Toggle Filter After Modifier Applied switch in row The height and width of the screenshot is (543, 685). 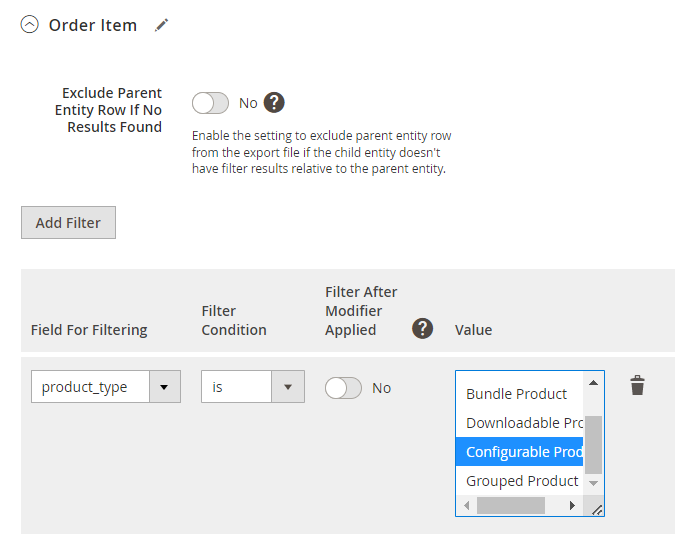(343, 388)
